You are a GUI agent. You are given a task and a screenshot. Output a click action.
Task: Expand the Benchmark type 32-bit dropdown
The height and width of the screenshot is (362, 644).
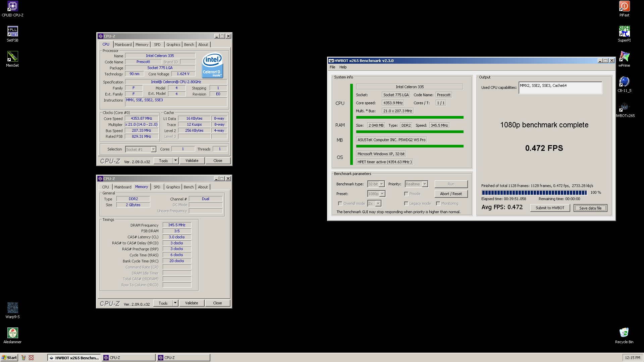381,184
